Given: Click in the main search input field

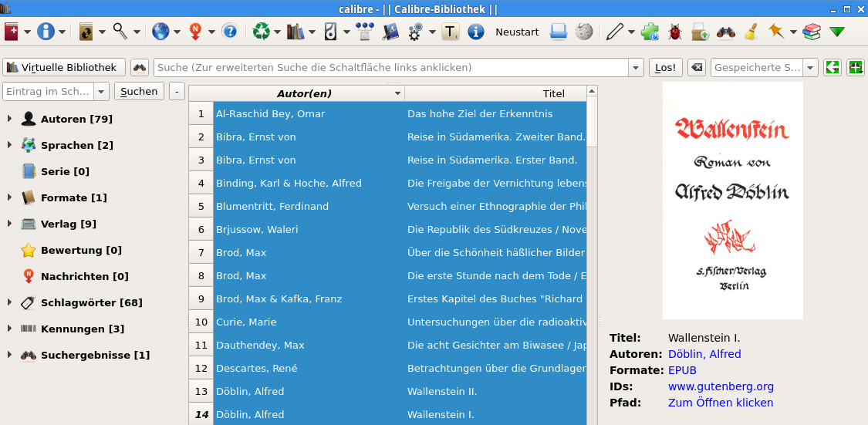Looking at the screenshot, I should click(391, 68).
